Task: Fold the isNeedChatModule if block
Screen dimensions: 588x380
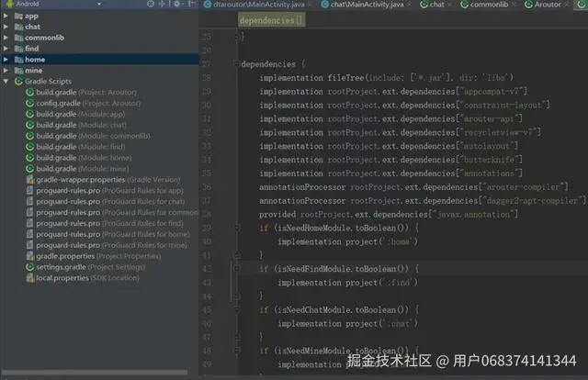Action: pyautogui.click(x=237, y=310)
